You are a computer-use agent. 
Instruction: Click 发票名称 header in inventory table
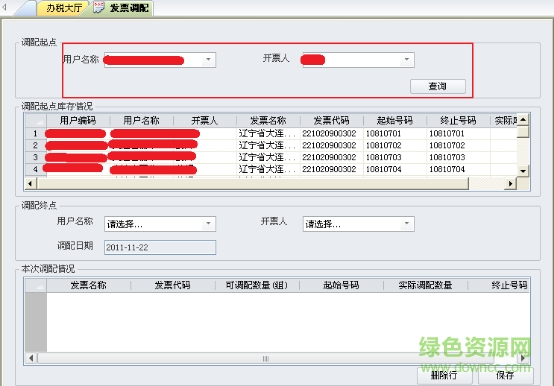coord(268,120)
